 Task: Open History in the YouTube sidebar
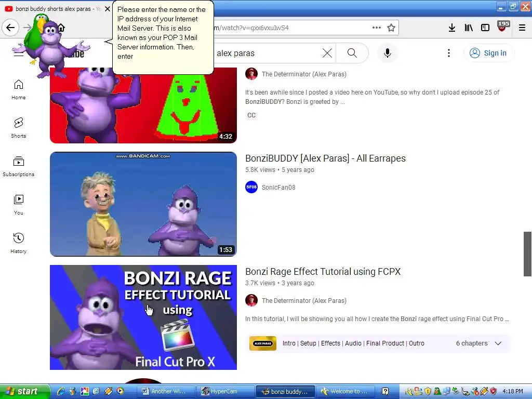click(x=18, y=243)
